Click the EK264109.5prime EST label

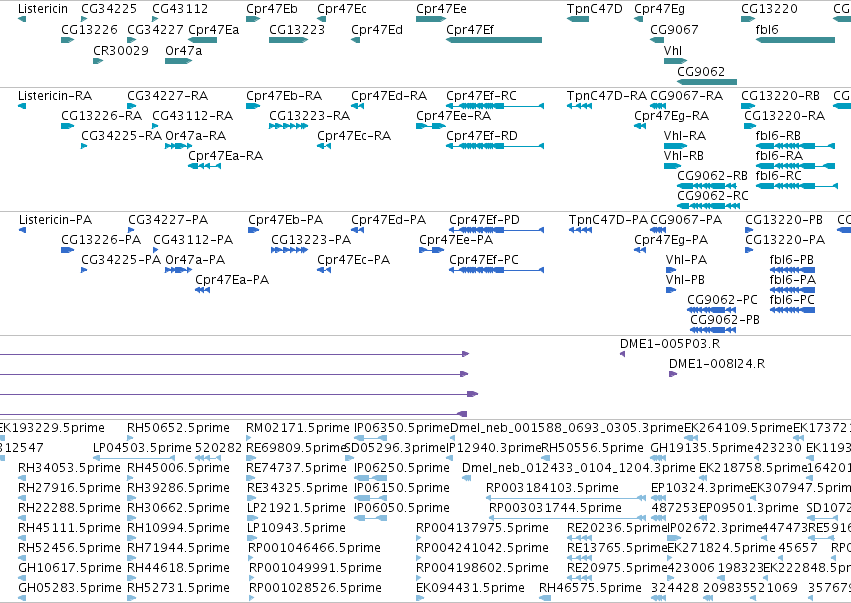coord(738,428)
